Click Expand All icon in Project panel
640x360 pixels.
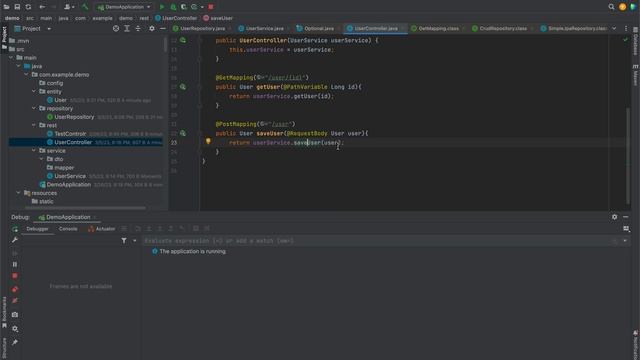pos(127,29)
